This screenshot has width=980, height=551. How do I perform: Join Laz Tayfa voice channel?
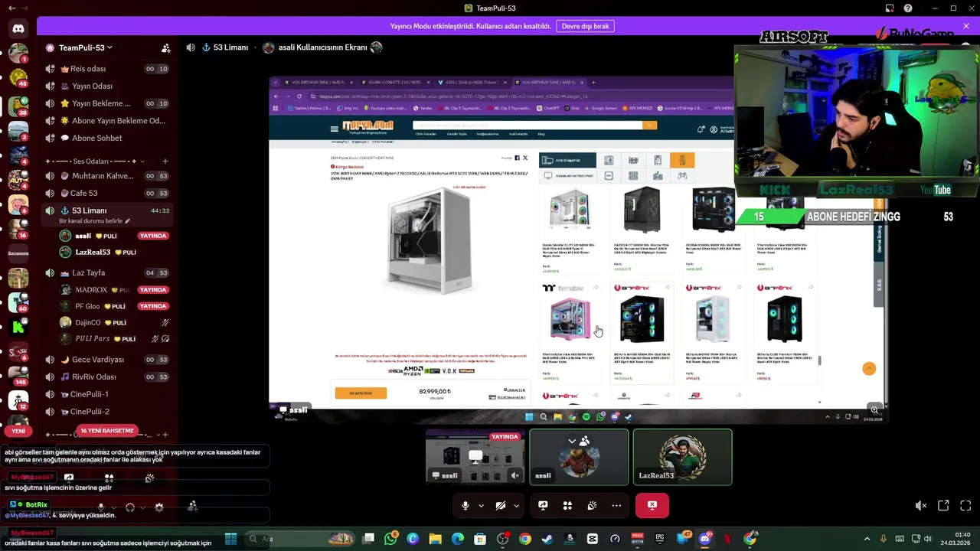coord(107,273)
